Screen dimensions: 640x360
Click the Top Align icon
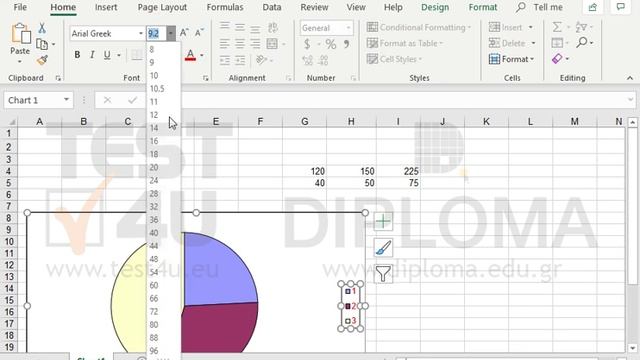224,27
